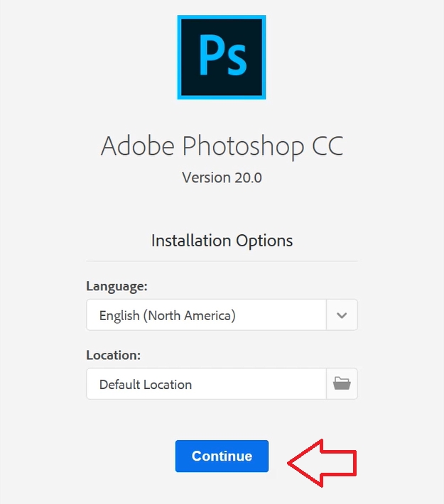Click the Photoshop Ps logo icon
Image resolution: width=444 pixels, height=504 pixels.
point(222,57)
